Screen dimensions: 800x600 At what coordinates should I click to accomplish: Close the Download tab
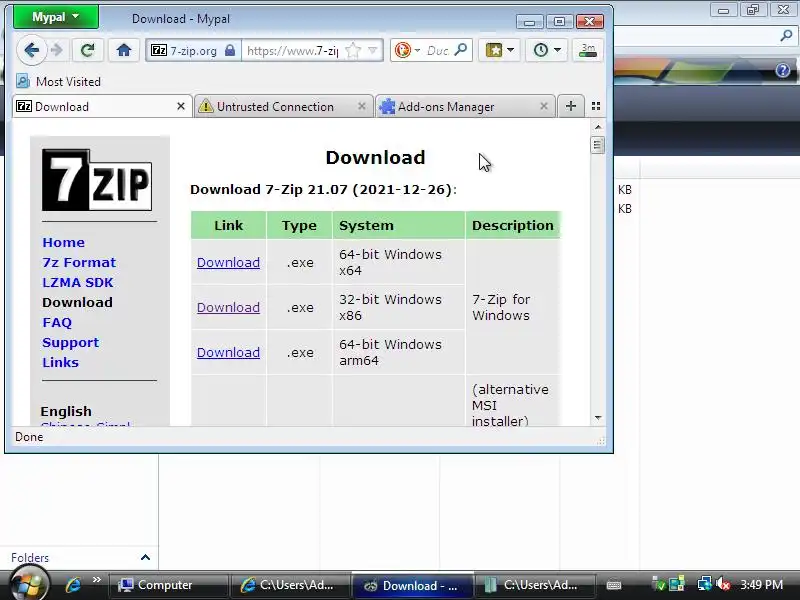[181, 106]
